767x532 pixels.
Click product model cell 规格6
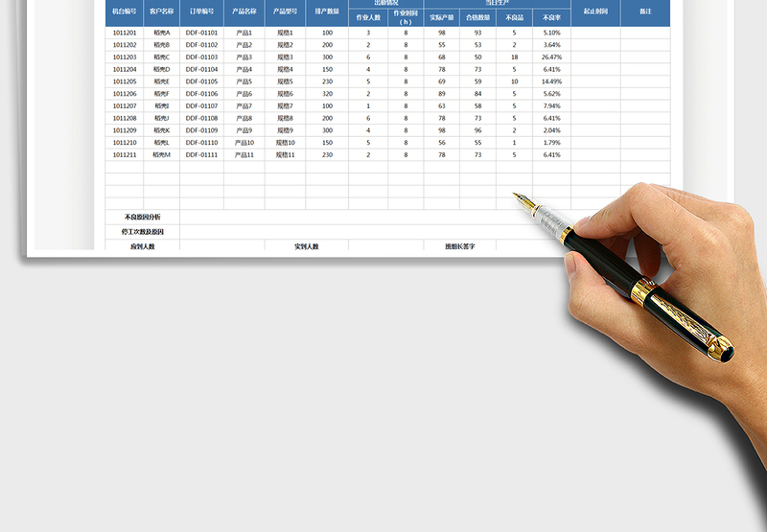pos(285,94)
